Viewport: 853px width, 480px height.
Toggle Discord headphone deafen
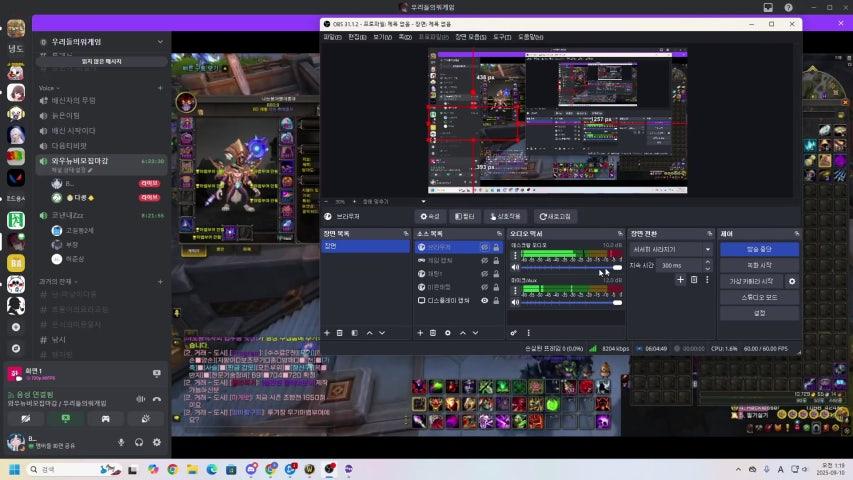139,442
